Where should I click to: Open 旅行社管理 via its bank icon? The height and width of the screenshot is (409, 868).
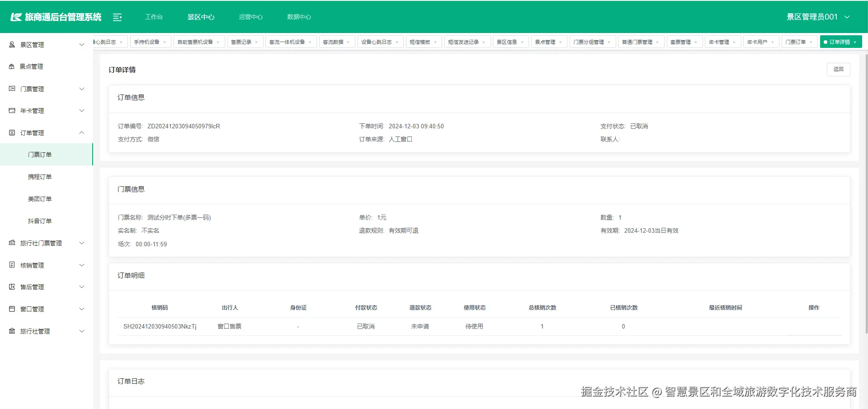coord(11,331)
